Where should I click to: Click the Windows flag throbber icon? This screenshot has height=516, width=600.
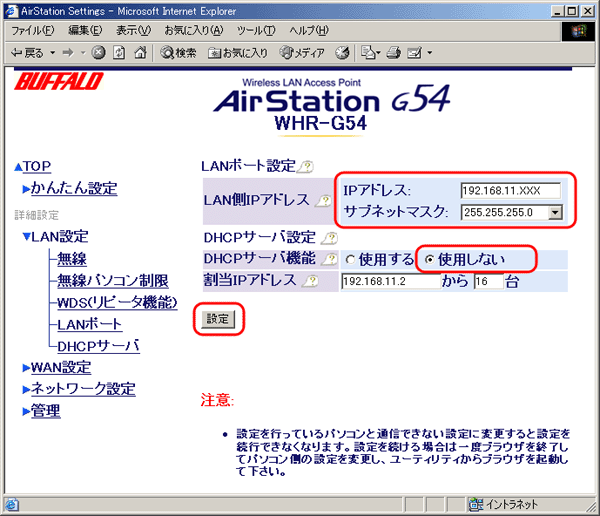[x=579, y=31]
